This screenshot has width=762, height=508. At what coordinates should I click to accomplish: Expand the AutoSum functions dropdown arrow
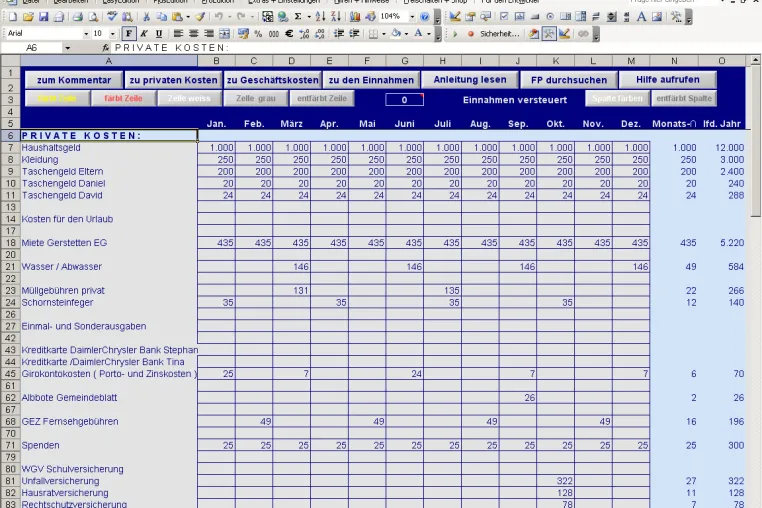pos(309,17)
